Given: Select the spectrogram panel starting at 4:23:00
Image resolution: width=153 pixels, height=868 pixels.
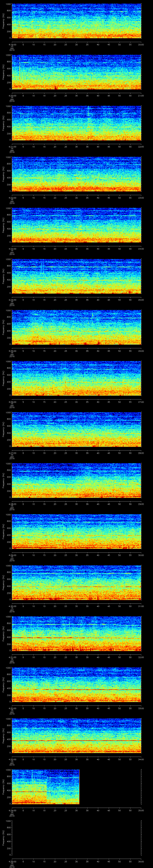Looking at the screenshot, I should point(76,225).
